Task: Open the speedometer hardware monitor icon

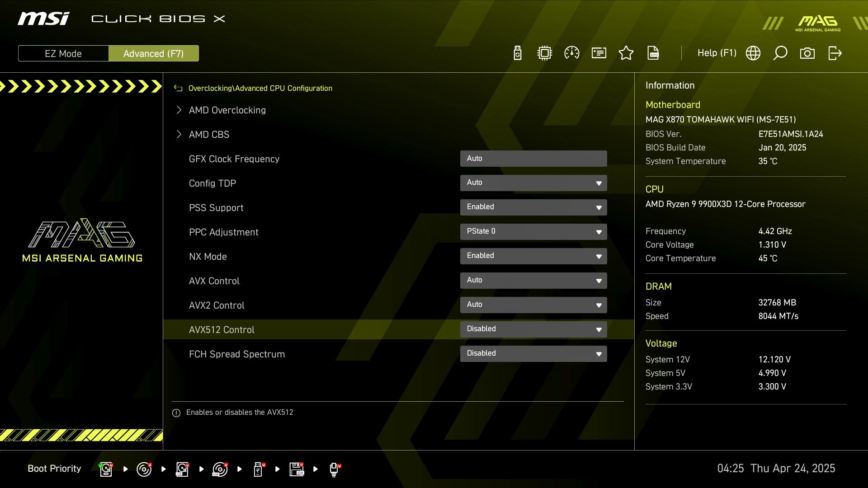Action: click(x=572, y=53)
